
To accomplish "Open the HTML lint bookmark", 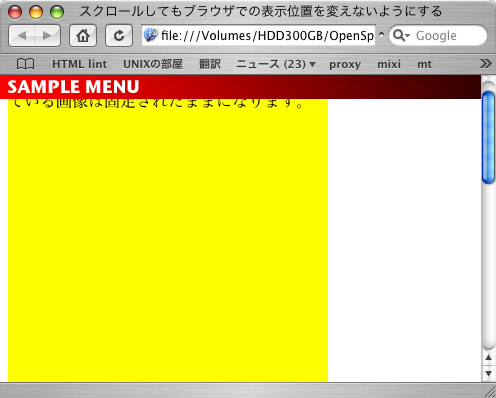I will coord(79,64).
